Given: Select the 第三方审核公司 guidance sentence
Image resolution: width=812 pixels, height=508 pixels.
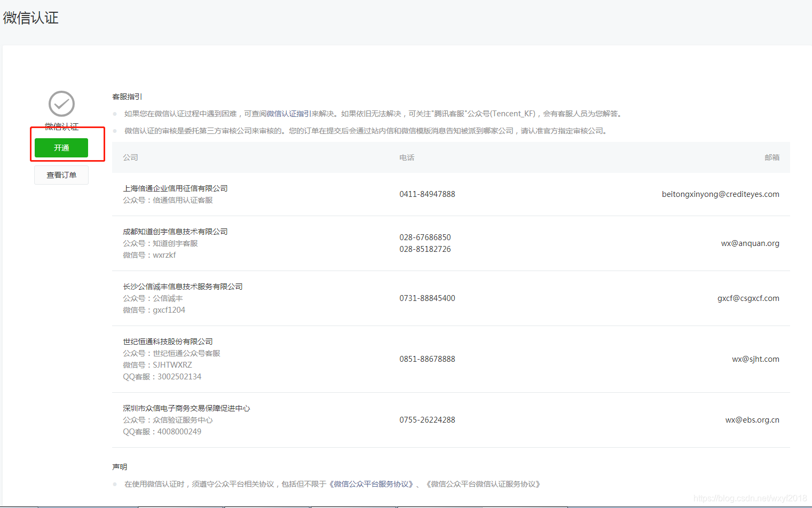Looking at the screenshot, I should point(367,131).
